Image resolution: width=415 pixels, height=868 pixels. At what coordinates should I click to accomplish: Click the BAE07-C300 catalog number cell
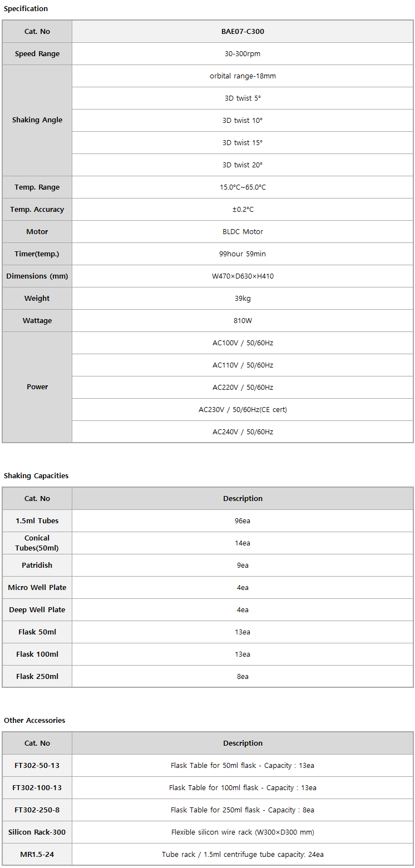243,32
